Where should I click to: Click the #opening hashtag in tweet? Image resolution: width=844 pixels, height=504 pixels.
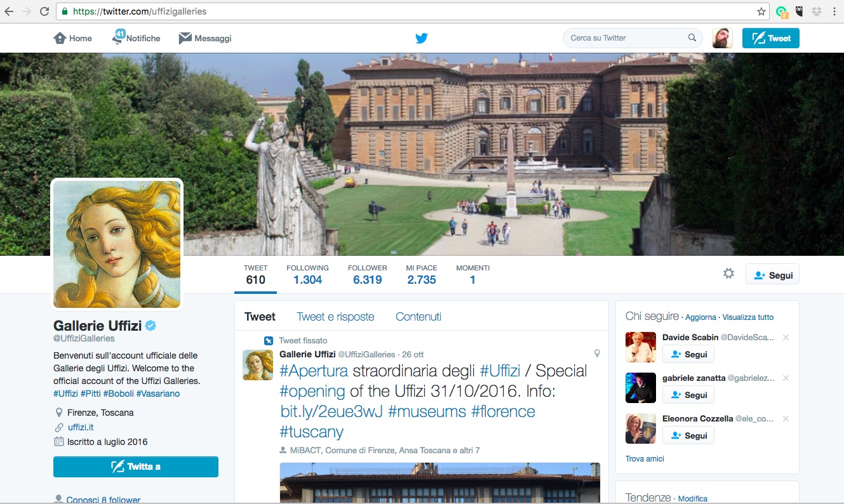tap(312, 391)
